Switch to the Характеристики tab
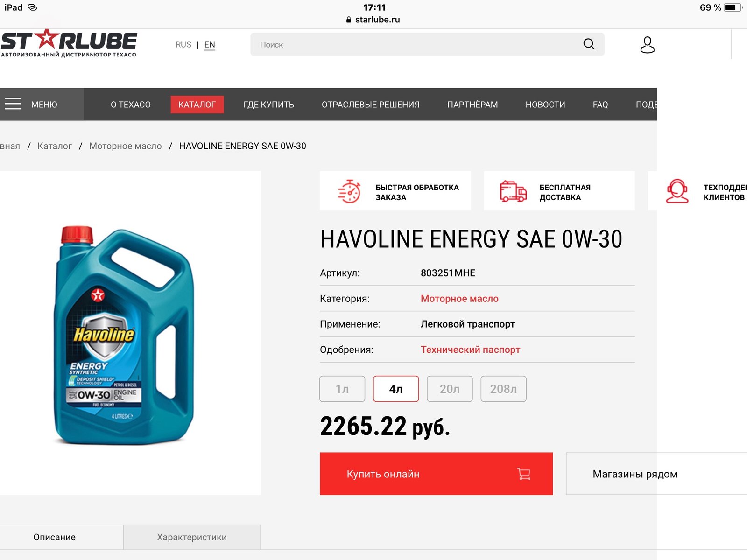 tap(192, 537)
